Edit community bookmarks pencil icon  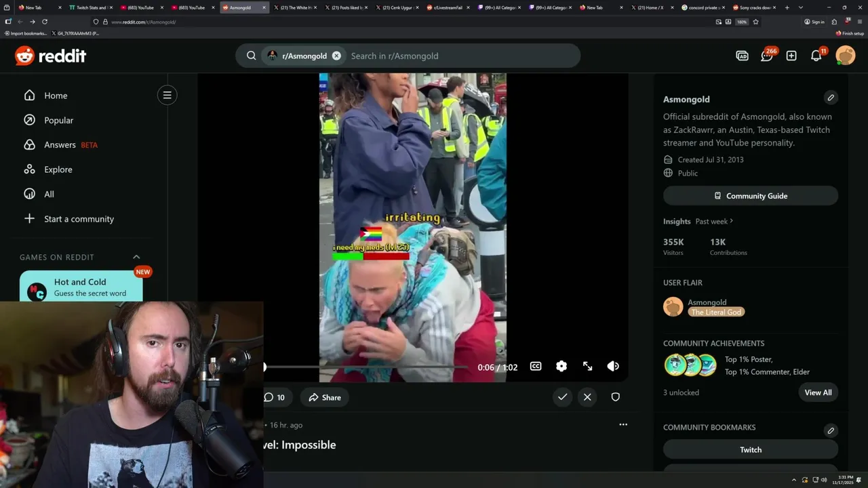pyautogui.click(x=830, y=430)
